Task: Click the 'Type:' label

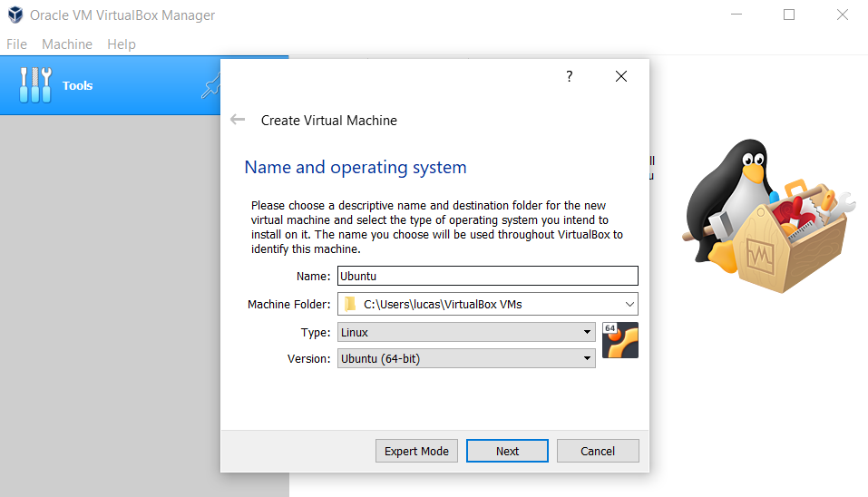Action: (x=316, y=332)
